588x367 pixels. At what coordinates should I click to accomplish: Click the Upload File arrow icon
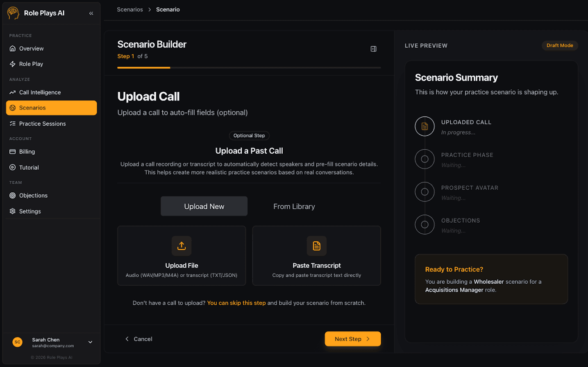182,246
